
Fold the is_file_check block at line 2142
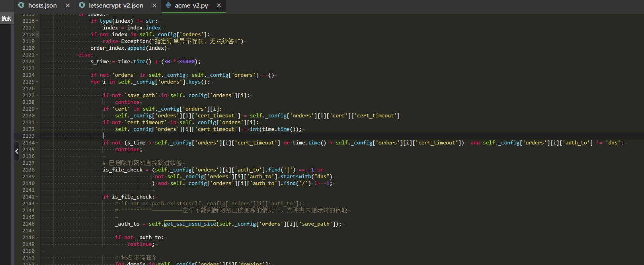pyautogui.click(x=37, y=197)
